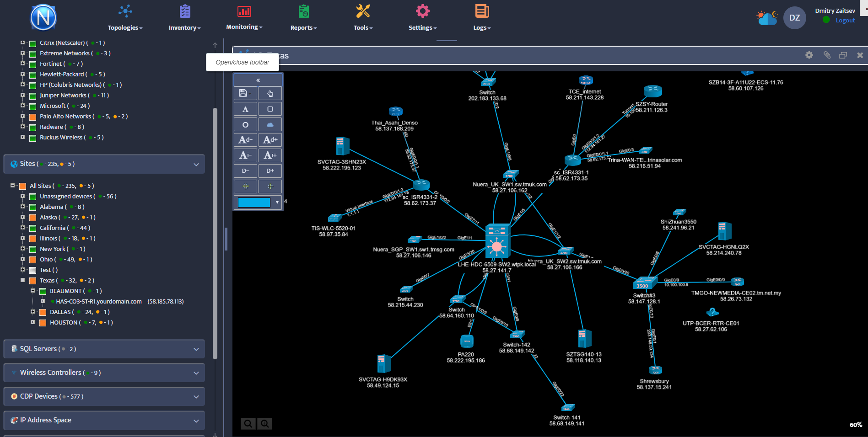Click the DZ user avatar

tap(795, 18)
